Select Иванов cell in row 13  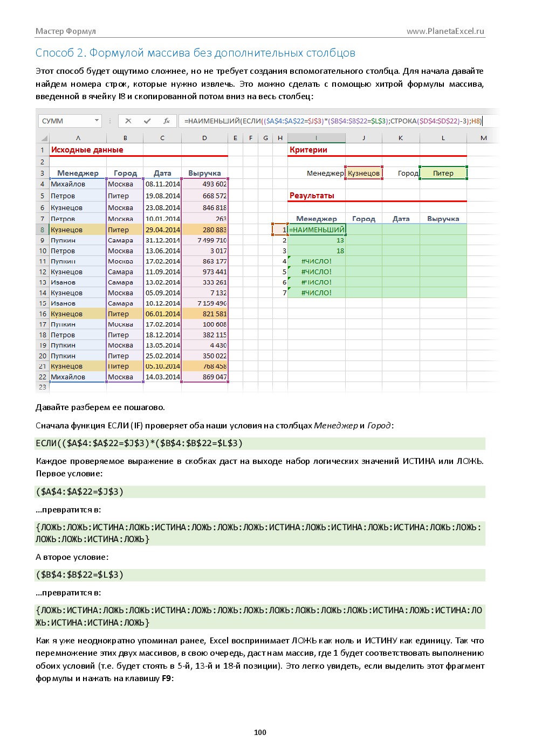pyautogui.click(x=78, y=282)
